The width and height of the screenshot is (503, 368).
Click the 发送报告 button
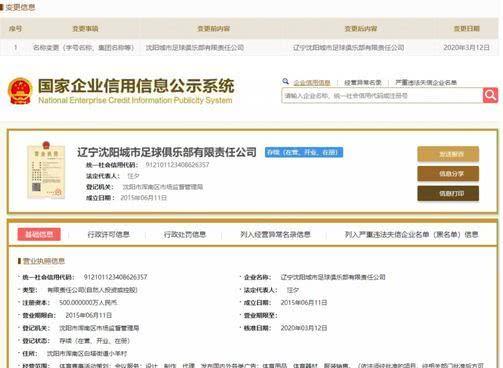click(x=448, y=154)
